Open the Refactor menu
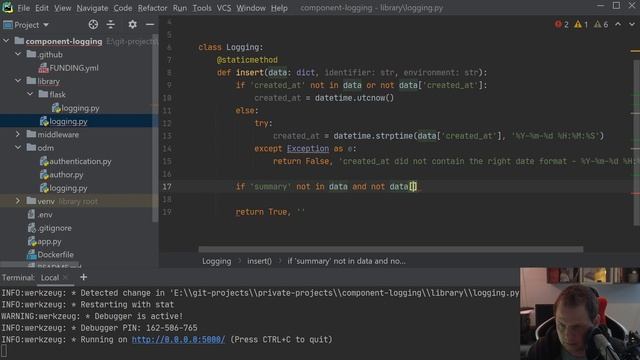This screenshot has width=640, height=360. coord(152,8)
